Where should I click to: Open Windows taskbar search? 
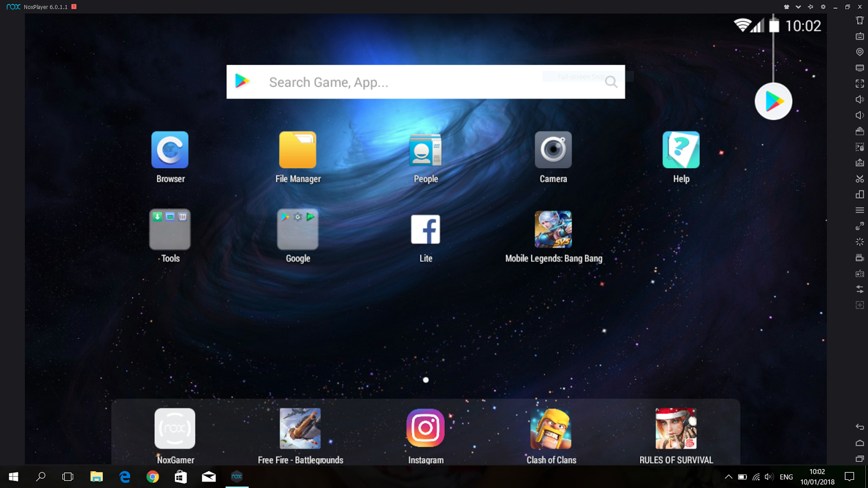(x=41, y=477)
